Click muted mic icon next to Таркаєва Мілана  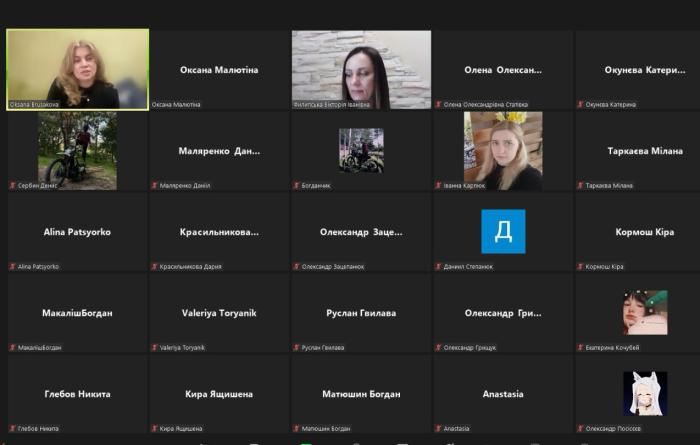(x=581, y=185)
